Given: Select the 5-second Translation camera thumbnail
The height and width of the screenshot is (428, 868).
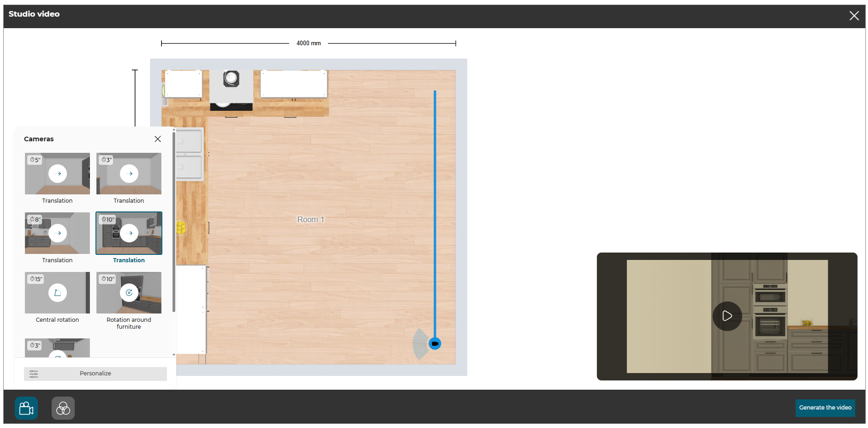Looking at the screenshot, I should [57, 174].
